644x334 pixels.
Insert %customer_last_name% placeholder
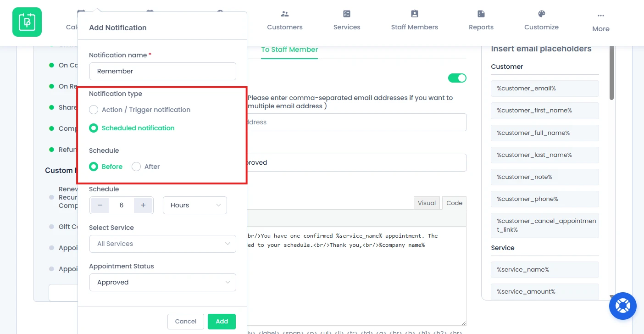[x=545, y=155]
